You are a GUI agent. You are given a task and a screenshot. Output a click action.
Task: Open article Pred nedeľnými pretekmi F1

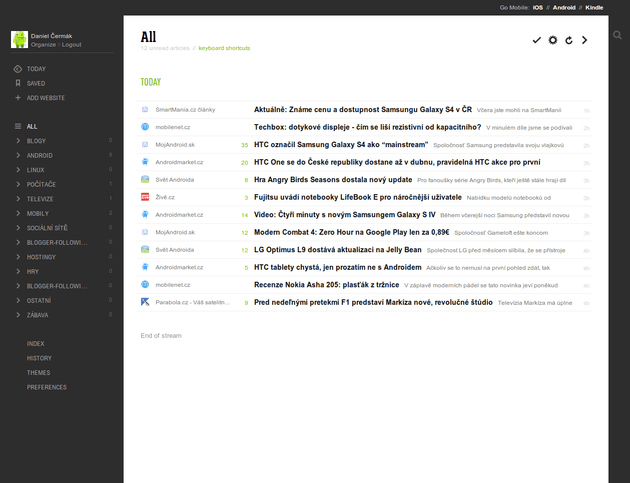[373, 302]
